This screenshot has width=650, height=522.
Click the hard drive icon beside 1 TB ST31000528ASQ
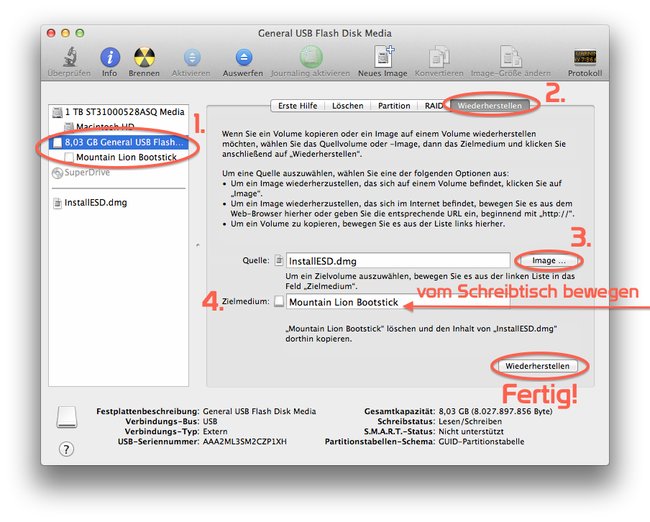tap(57, 112)
